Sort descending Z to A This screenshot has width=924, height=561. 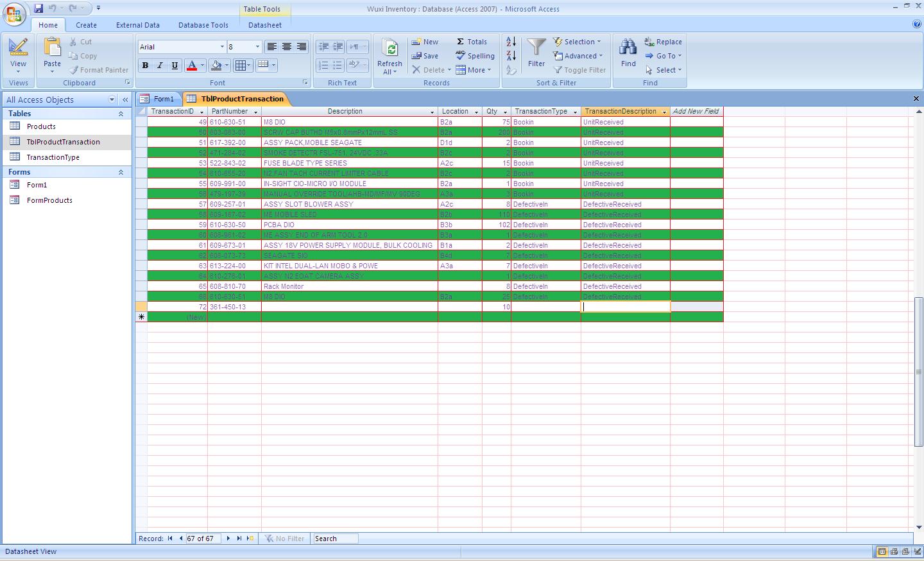click(511, 56)
